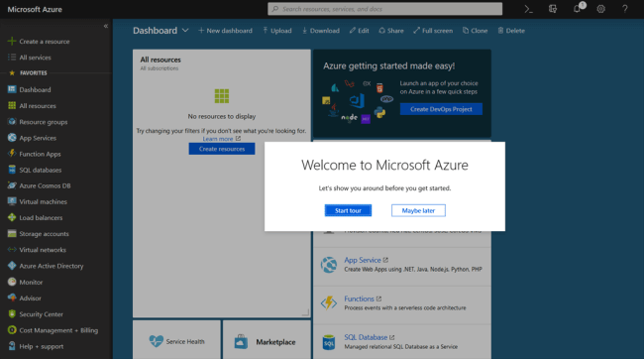Click the Virtual networks icon

coord(12,250)
